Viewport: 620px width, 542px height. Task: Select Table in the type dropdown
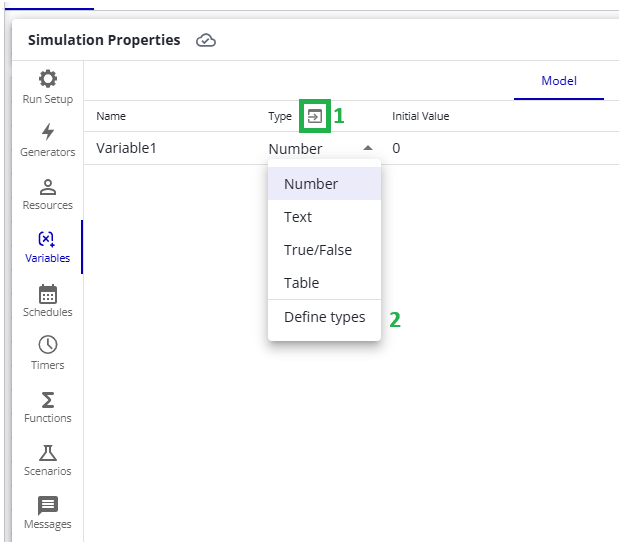click(x=301, y=283)
